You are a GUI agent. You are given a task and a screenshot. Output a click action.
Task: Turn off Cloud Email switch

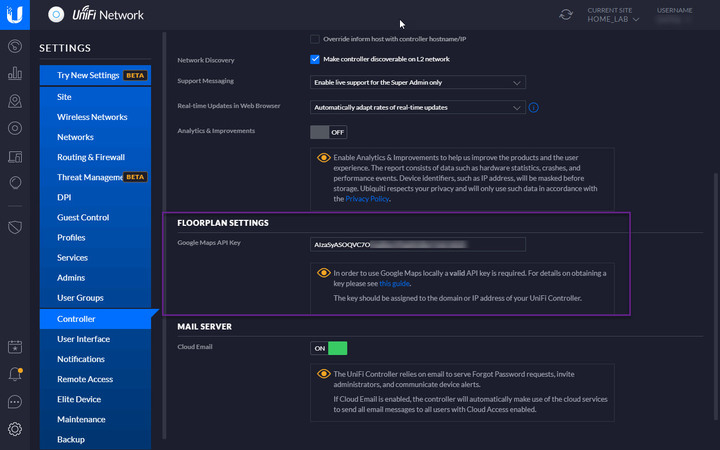328,348
